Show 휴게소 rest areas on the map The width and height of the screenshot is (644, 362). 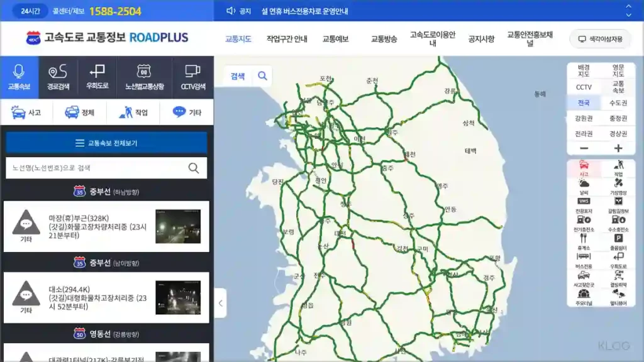pyautogui.click(x=584, y=242)
